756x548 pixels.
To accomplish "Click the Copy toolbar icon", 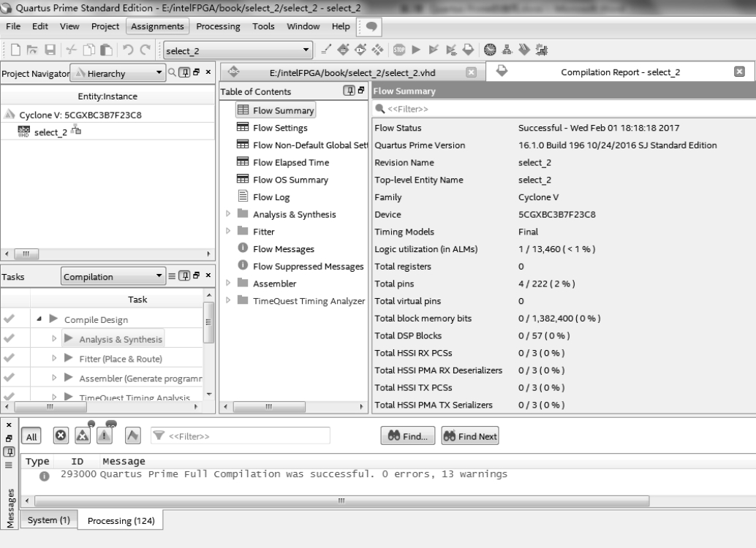I will point(89,50).
